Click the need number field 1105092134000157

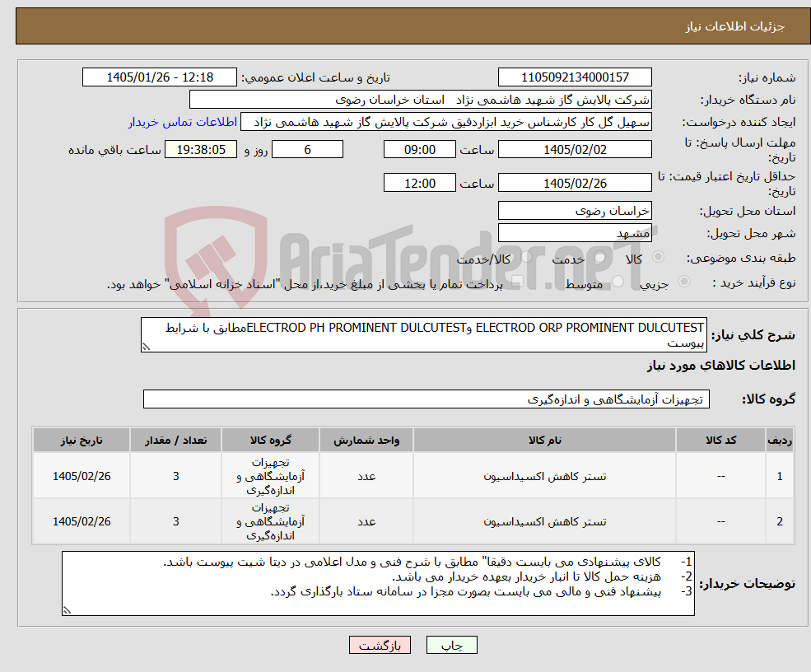point(575,77)
